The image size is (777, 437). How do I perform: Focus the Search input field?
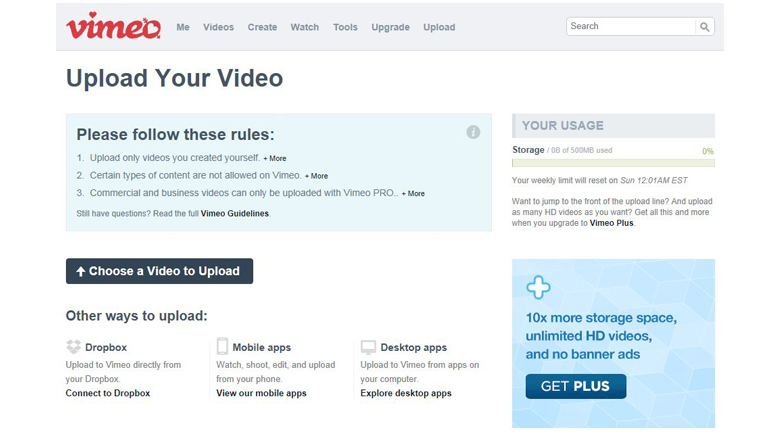[x=631, y=26]
